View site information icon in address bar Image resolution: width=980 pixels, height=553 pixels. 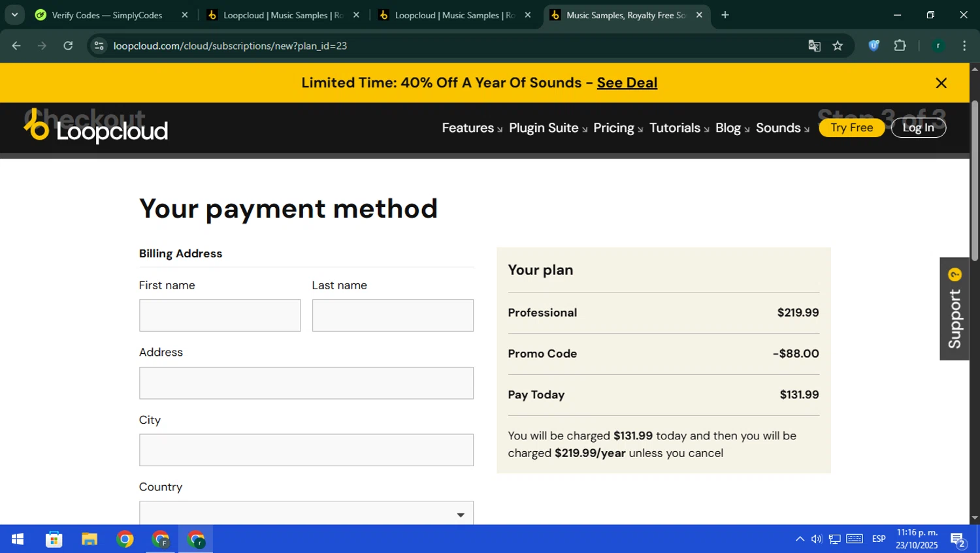[x=99, y=46]
